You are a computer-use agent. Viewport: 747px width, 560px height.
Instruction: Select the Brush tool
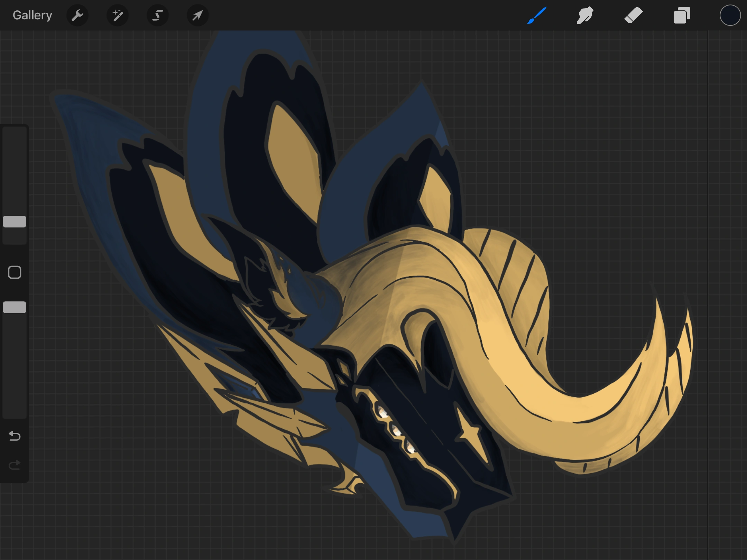[537, 15]
